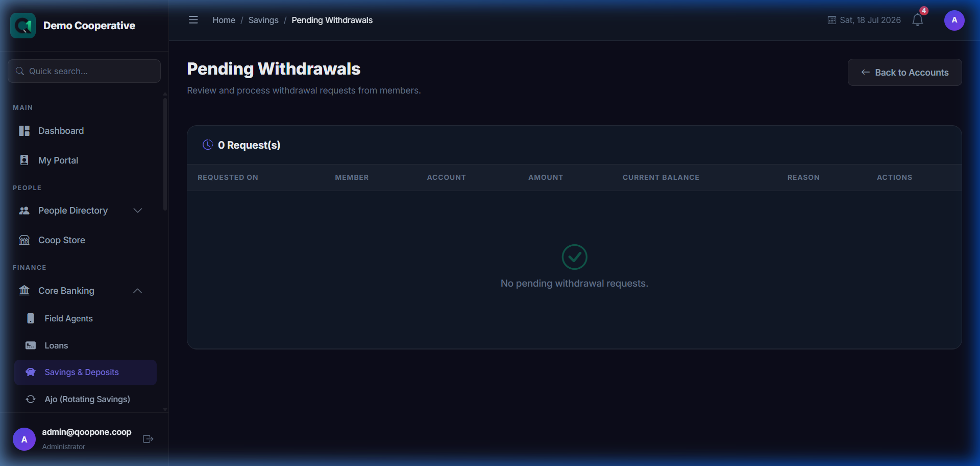Click the Sat, 18 Jul 2026 date
Image resolution: width=980 pixels, height=466 pixels.
point(870,20)
